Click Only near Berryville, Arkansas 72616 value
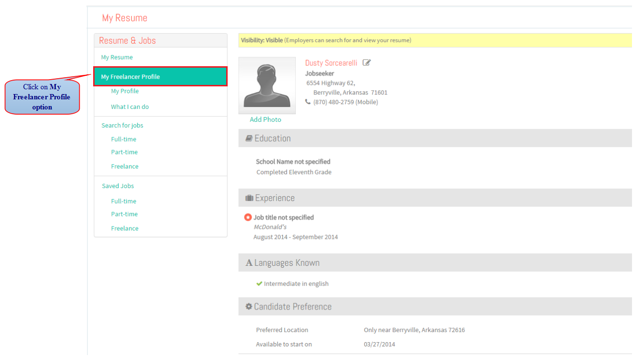644x357 pixels. [x=414, y=330]
